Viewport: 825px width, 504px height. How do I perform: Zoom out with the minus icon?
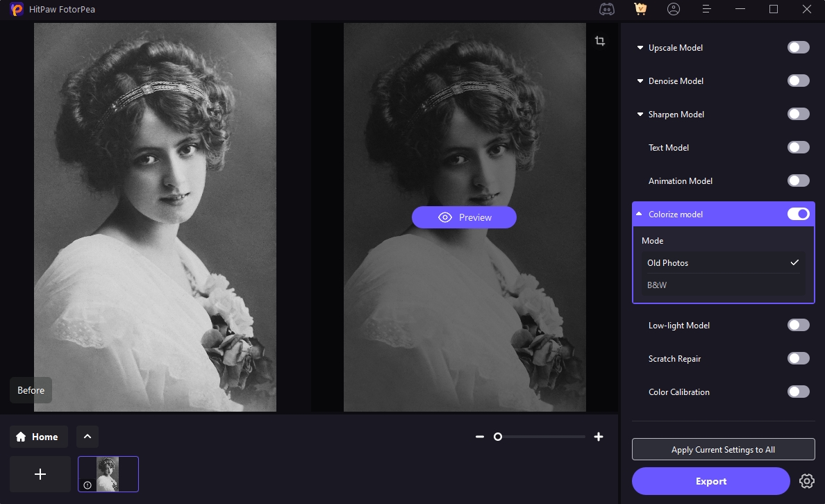(479, 437)
